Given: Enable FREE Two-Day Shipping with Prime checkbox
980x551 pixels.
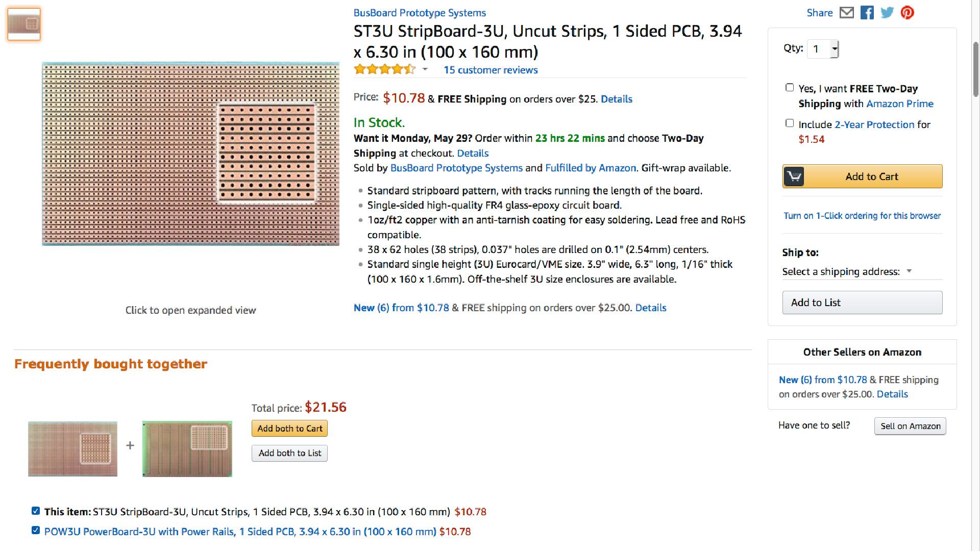Looking at the screenshot, I should 790,88.
